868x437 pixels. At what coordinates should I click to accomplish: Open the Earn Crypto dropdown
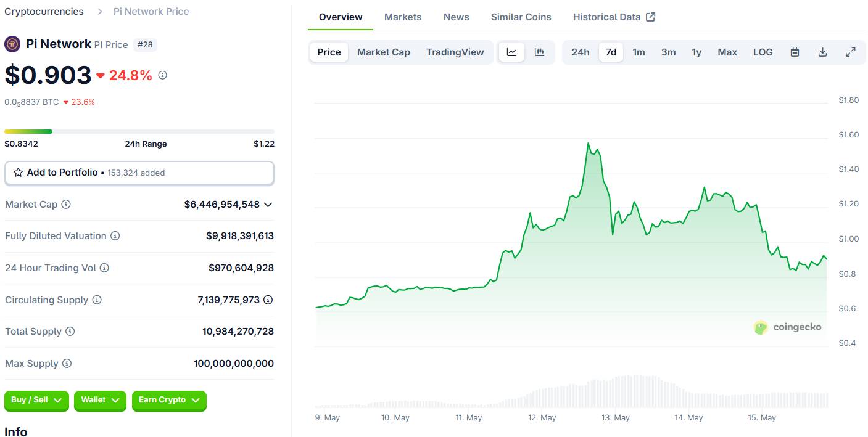pyautogui.click(x=169, y=400)
